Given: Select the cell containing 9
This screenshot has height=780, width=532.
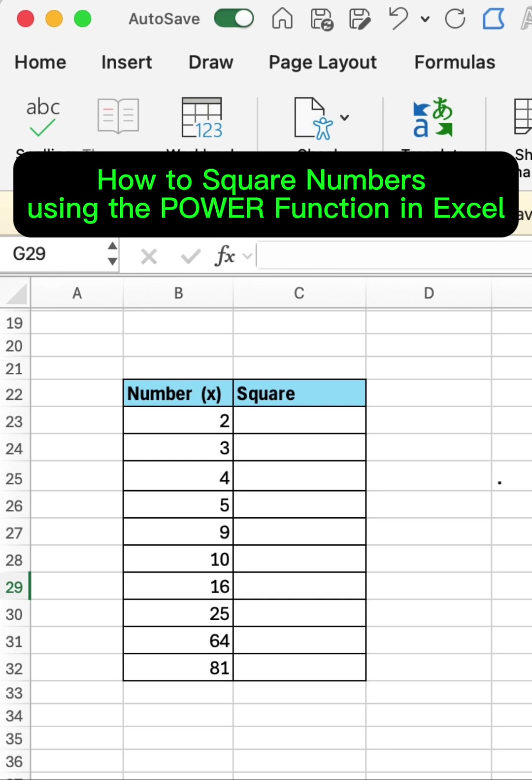Looking at the screenshot, I should [x=178, y=532].
